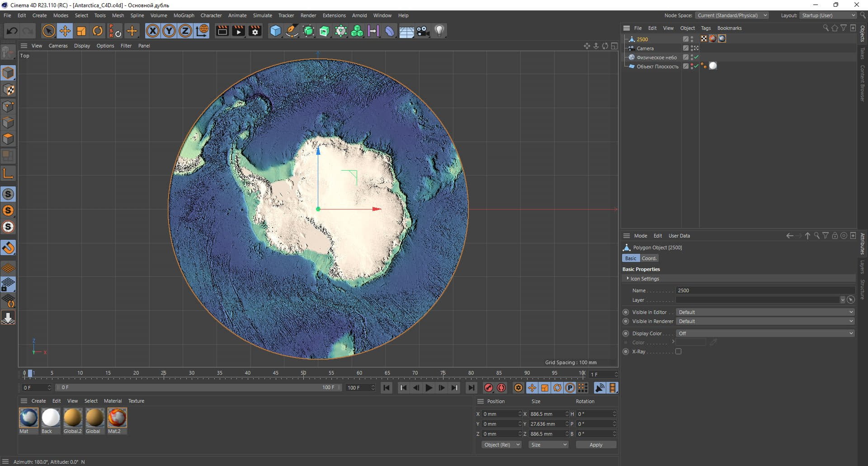Switch to Polygons mode
The width and height of the screenshot is (868, 466).
point(8,138)
